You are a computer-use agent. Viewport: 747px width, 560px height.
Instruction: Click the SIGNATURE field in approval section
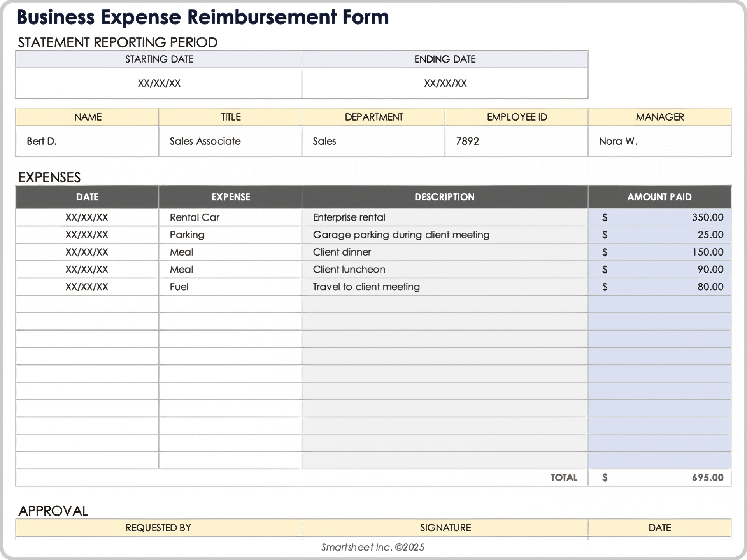(x=444, y=528)
